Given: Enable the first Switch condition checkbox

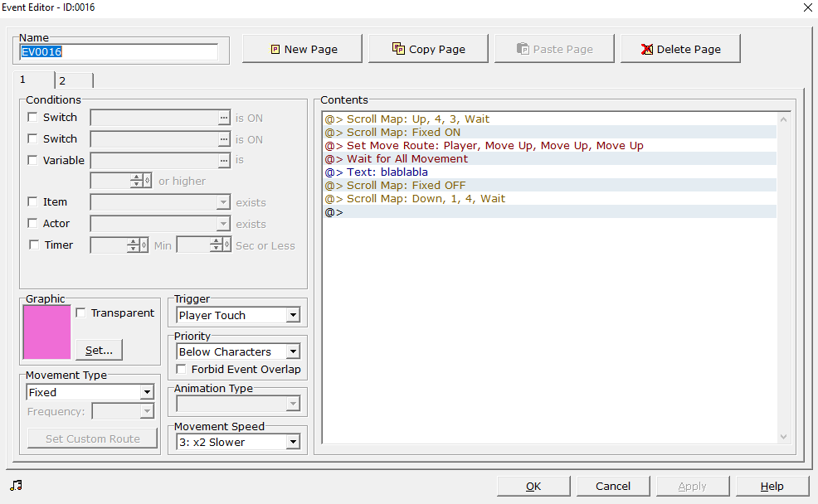Looking at the screenshot, I should 32,117.
